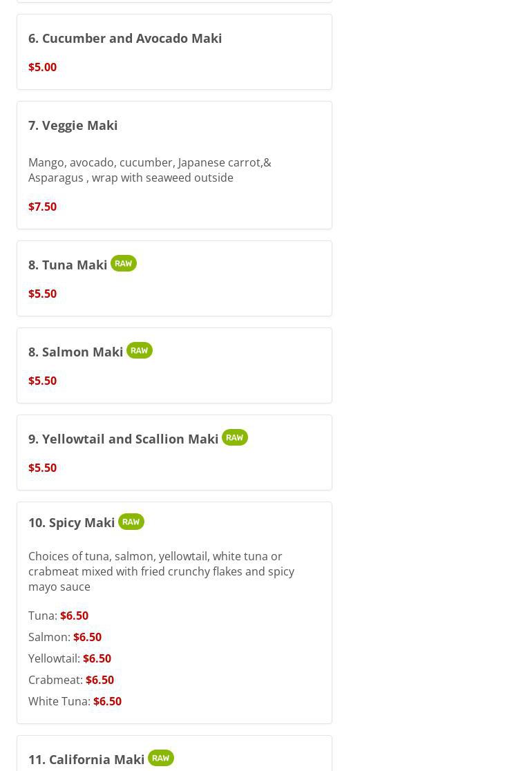The height and width of the screenshot is (771, 532).
Task: Choose the Salmon Maki item title
Action: (x=75, y=352)
